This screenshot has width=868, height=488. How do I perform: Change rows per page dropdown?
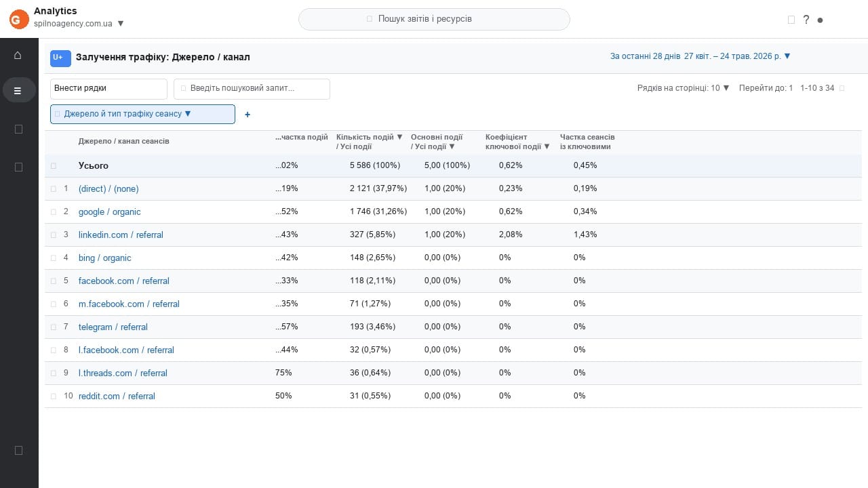pos(684,88)
